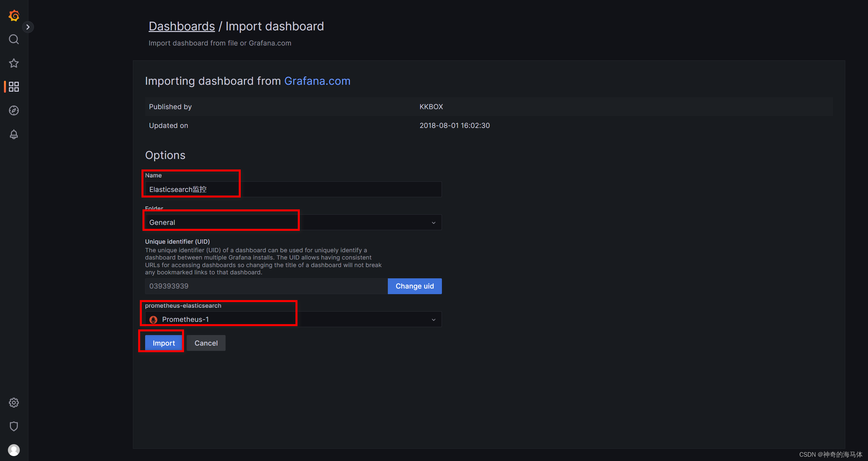This screenshot has width=868, height=461.
Task: Open the Configuration gear icon
Action: click(14, 402)
